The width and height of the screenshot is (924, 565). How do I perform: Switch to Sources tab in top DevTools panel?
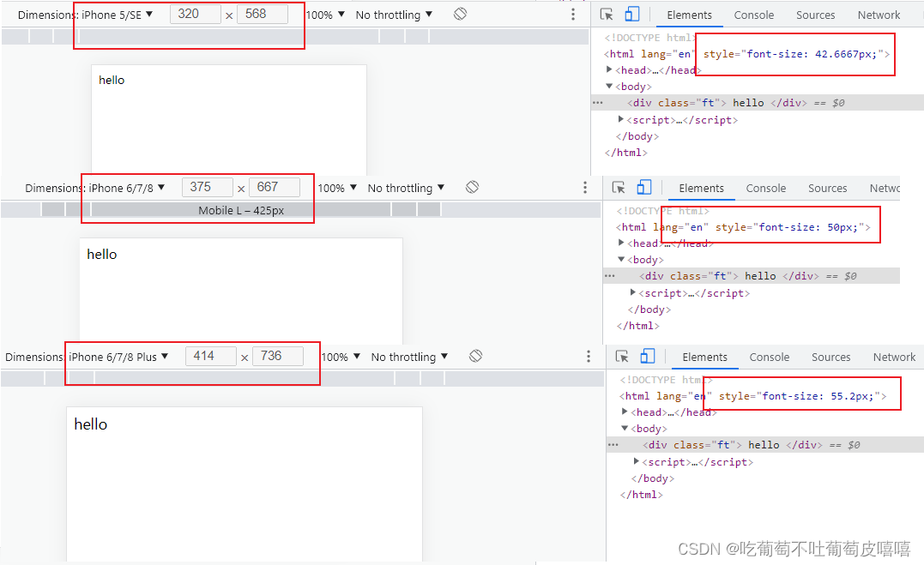[x=816, y=15]
